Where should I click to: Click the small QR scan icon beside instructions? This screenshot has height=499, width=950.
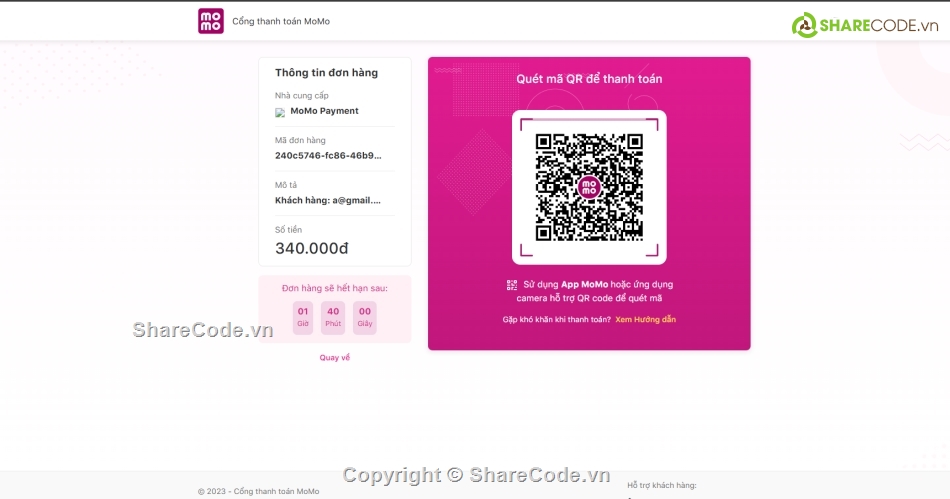click(x=512, y=285)
